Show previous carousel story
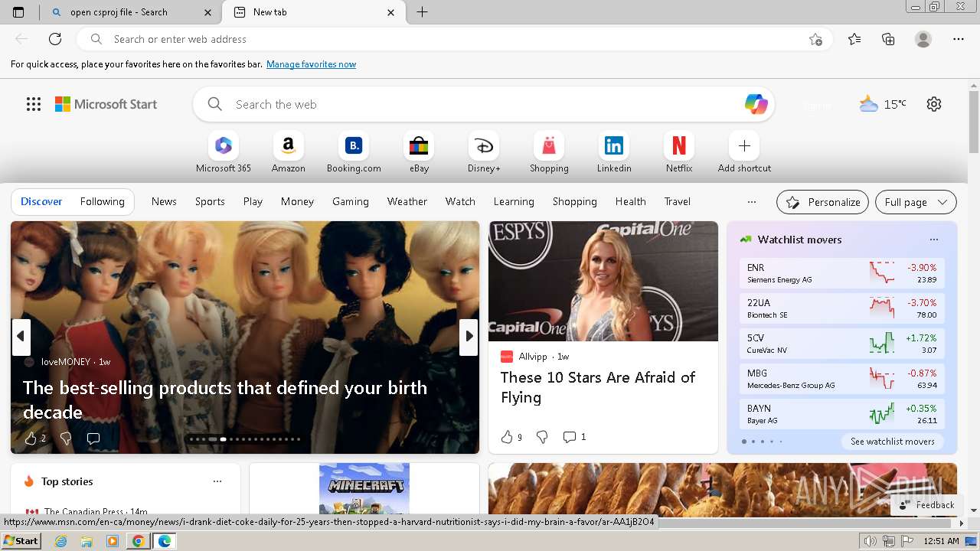The width and height of the screenshot is (980, 551). coord(21,336)
